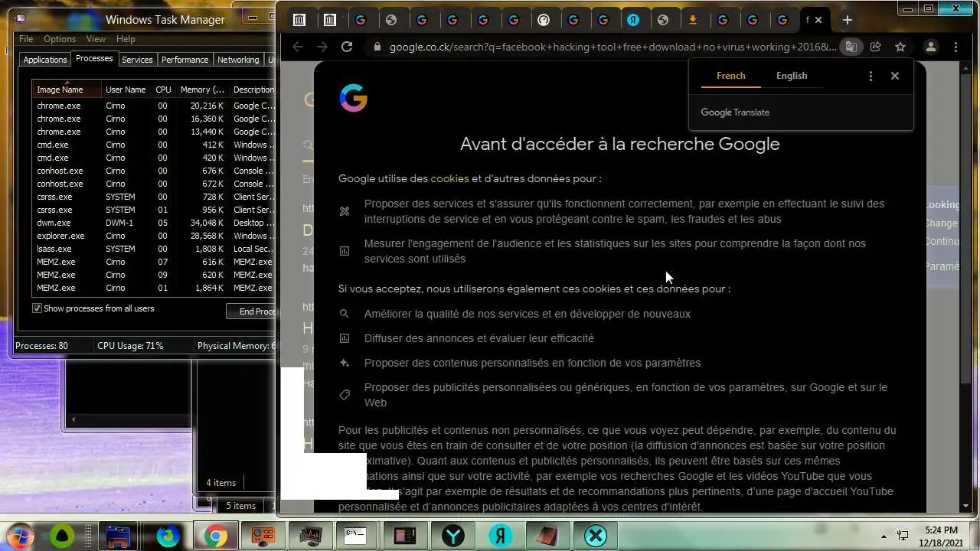Switch to Networking tab in Task Manager
The height and width of the screenshot is (551, 980).
click(238, 60)
